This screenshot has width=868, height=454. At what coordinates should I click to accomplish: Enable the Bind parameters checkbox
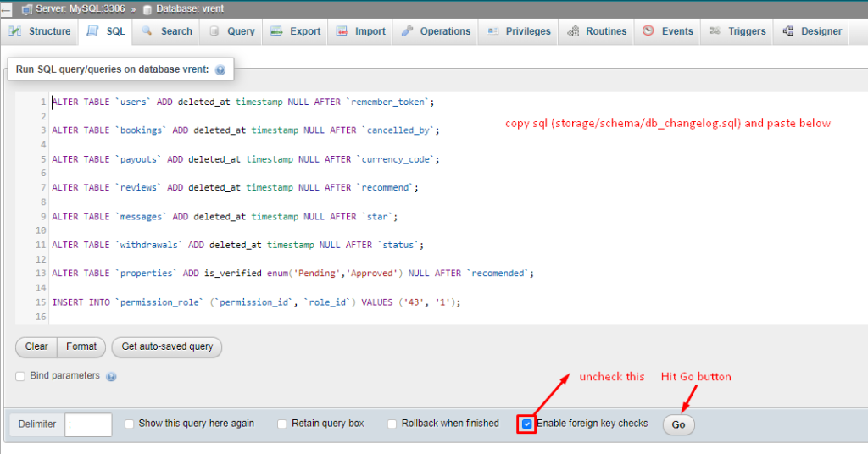[20, 376]
